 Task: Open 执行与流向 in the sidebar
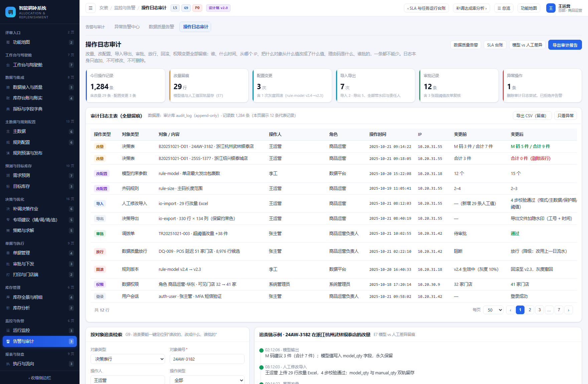tap(40, 364)
